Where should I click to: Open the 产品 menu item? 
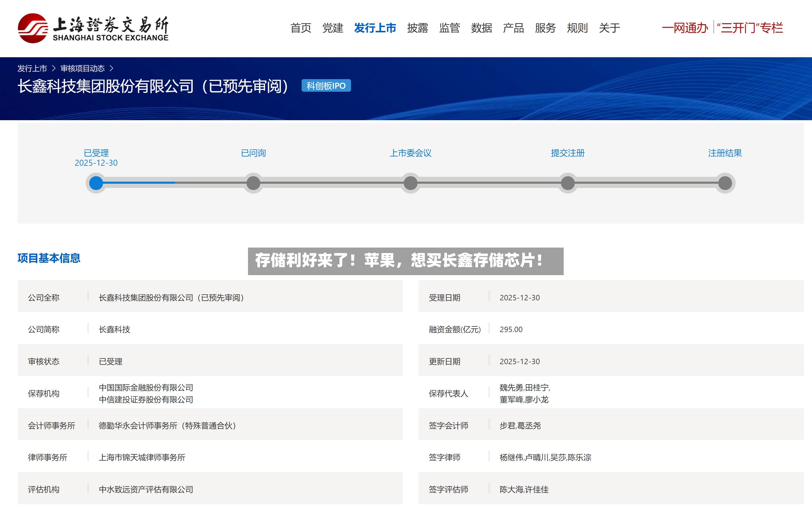click(x=513, y=28)
